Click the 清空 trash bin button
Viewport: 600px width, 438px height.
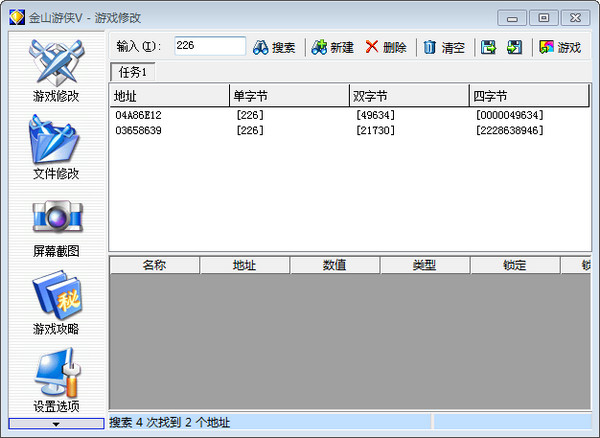click(x=444, y=47)
